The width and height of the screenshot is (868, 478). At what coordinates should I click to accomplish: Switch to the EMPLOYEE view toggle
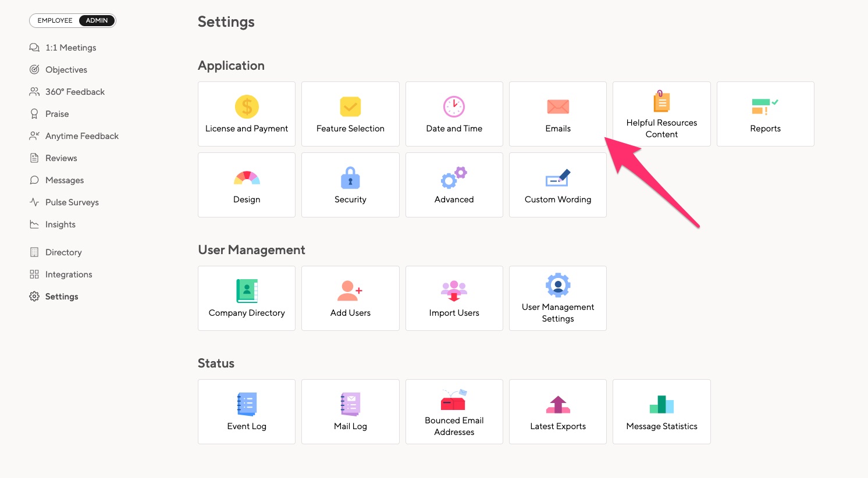[55, 20]
